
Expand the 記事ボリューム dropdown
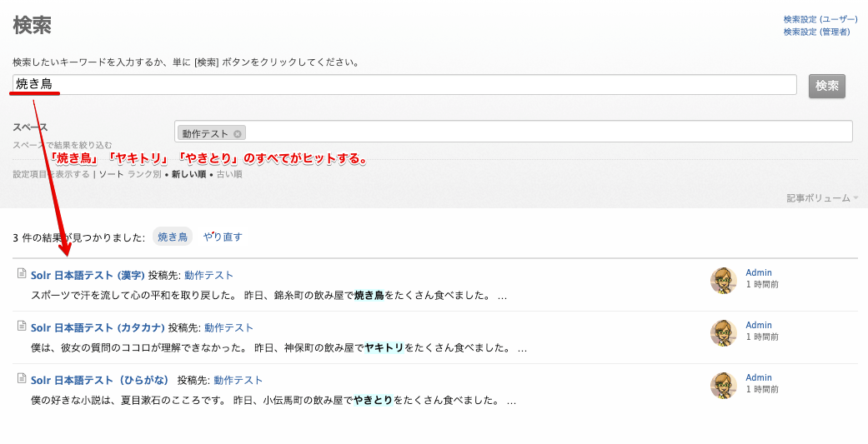pos(822,198)
